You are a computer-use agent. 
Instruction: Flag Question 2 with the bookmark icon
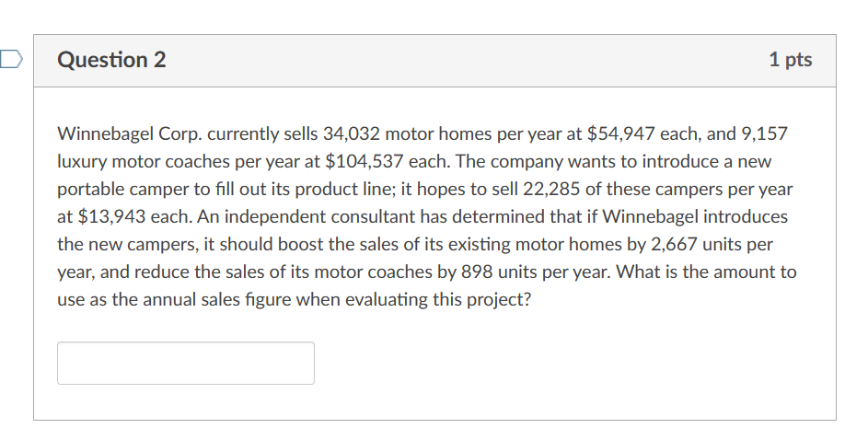[10, 59]
